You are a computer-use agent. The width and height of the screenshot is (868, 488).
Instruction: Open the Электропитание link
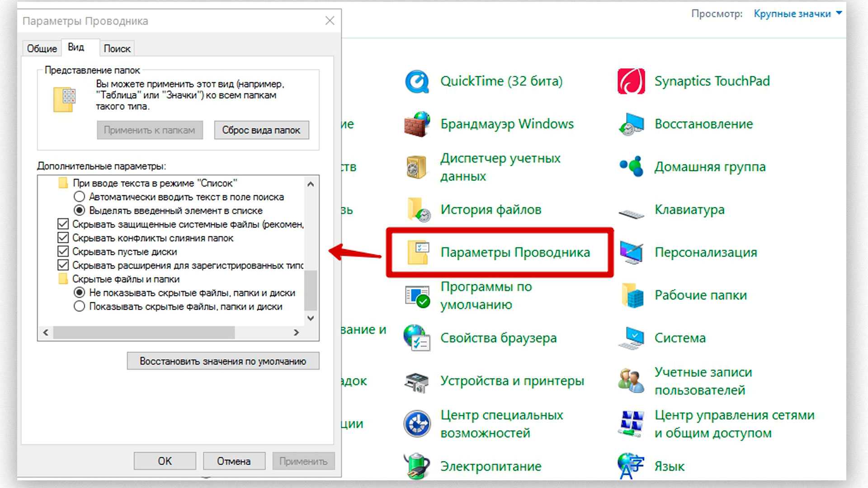(x=491, y=466)
